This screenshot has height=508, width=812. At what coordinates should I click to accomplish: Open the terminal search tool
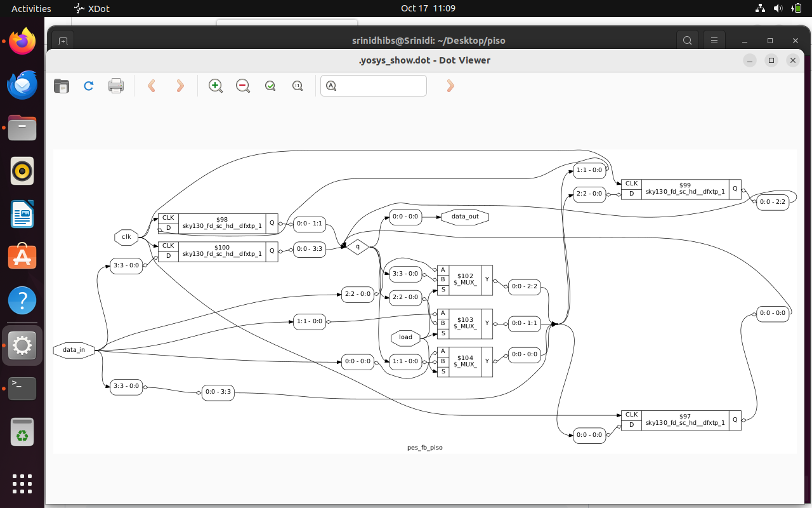688,40
